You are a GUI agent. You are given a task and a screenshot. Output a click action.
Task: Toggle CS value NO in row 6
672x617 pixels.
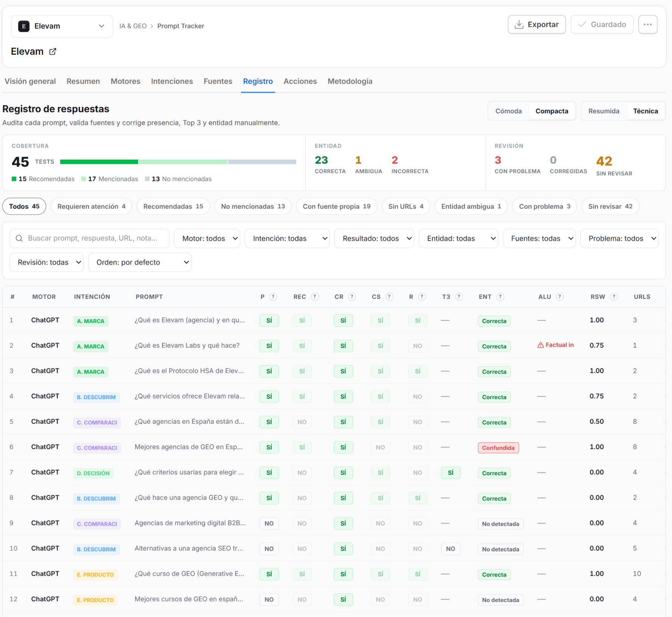(380, 447)
